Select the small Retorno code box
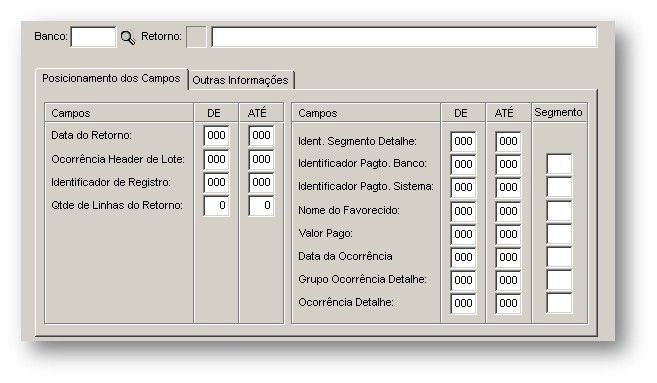 point(196,37)
